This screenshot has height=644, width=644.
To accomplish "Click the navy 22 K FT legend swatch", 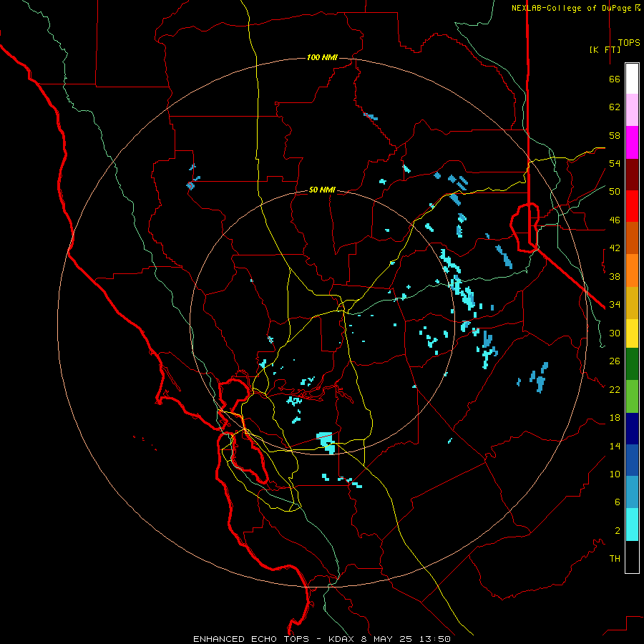I will pyautogui.click(x=632, y=429).
